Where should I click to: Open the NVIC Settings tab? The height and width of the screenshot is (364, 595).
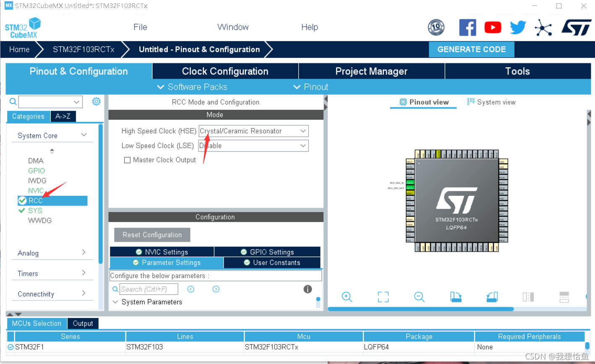(162, 252)
